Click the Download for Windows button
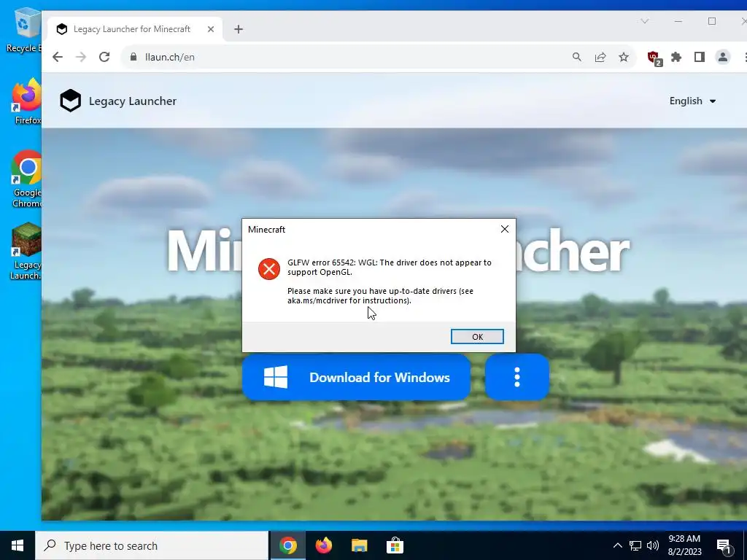Screen dimensions: 747x560 [356, 377]
